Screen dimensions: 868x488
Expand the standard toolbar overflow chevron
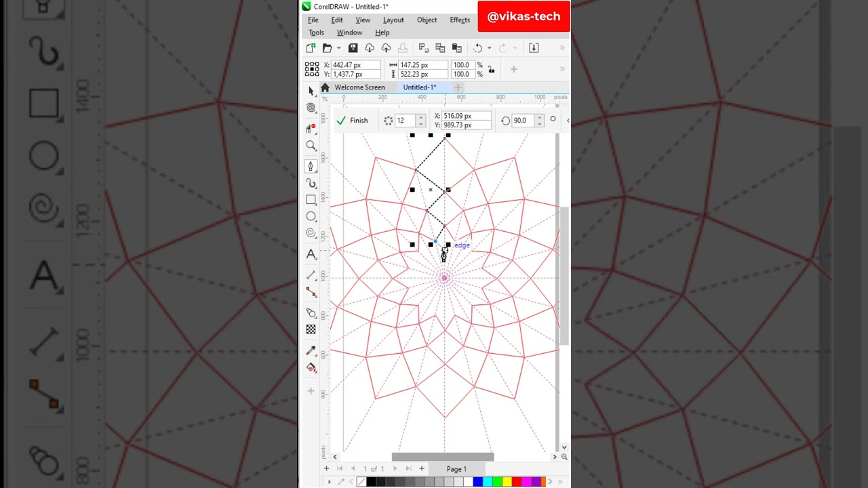pos(562,48)
